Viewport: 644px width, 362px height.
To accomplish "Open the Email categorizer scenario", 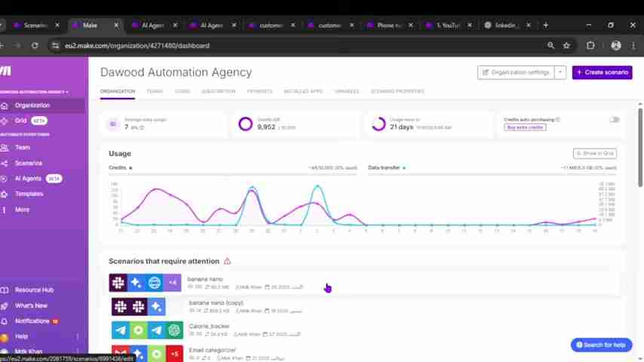I will pyautogui.click(x=213, y=350).
